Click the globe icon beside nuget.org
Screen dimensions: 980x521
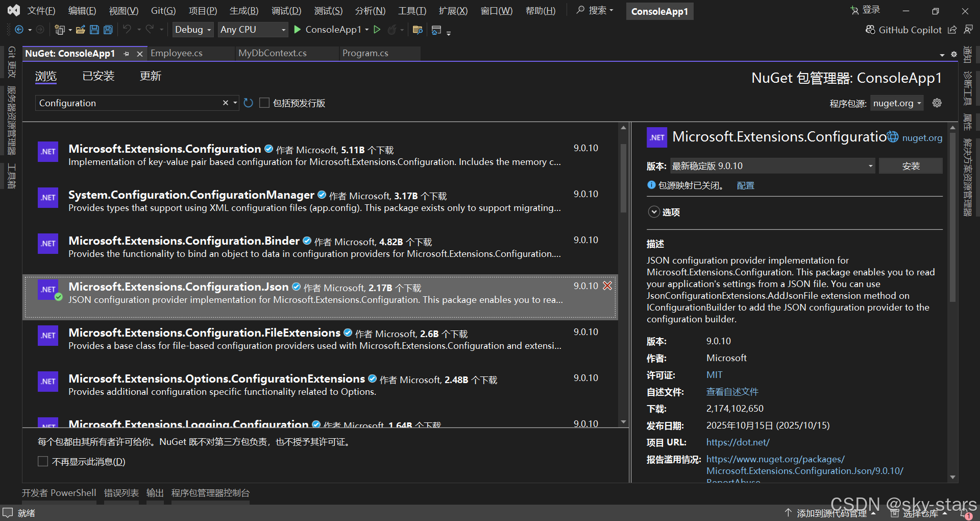892,136
